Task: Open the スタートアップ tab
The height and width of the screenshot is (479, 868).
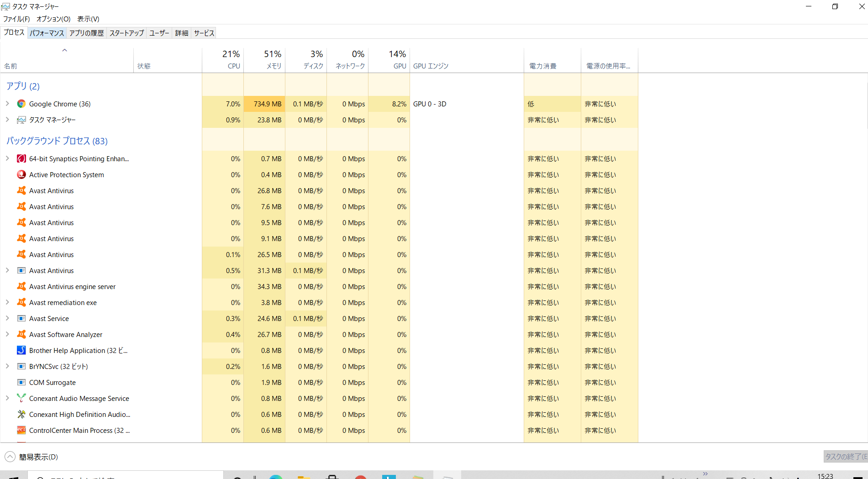Action: click(126, 33)
